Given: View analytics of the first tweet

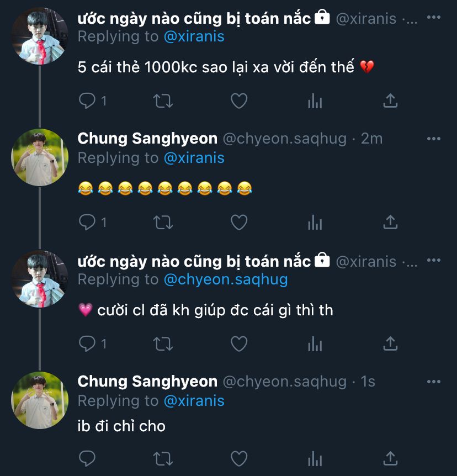Looking at the screenshot, I should pyautogui.click(x=315, y=101).
